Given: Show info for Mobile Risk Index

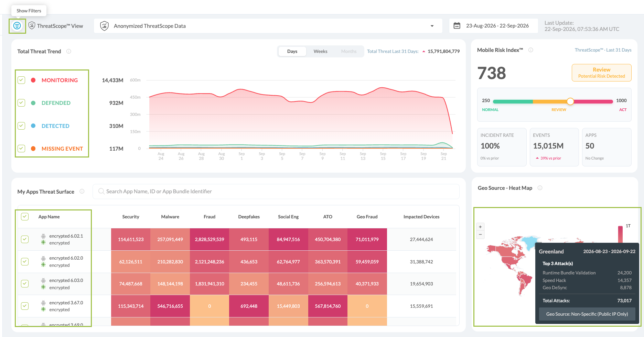Looking at the screenshot, I should click(x=531, y=50).
